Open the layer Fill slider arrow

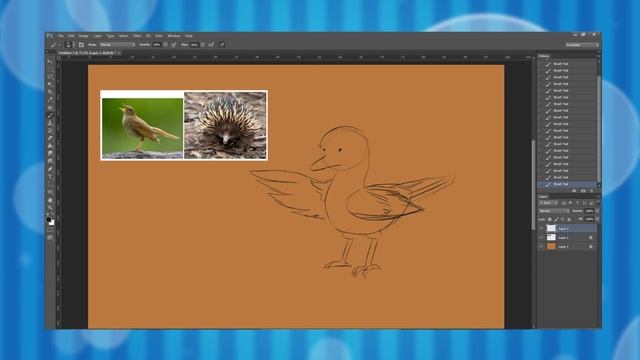pyautogui.click(x=597, y=219)
